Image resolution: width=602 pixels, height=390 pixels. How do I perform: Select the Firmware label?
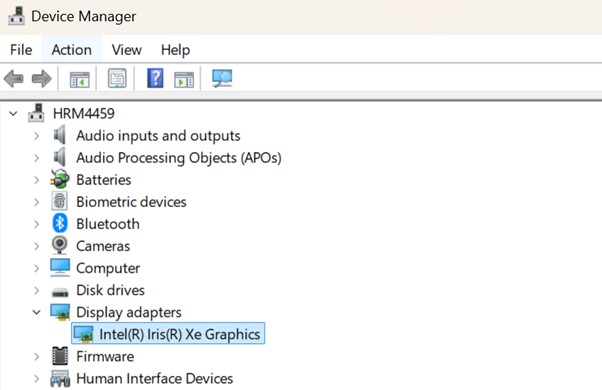coord(105,357)
